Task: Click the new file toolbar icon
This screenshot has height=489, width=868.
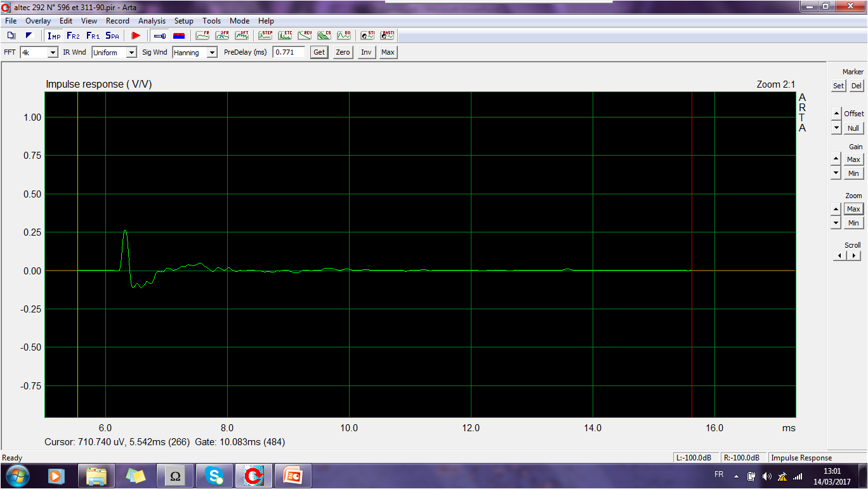Action: click(11, 36)
